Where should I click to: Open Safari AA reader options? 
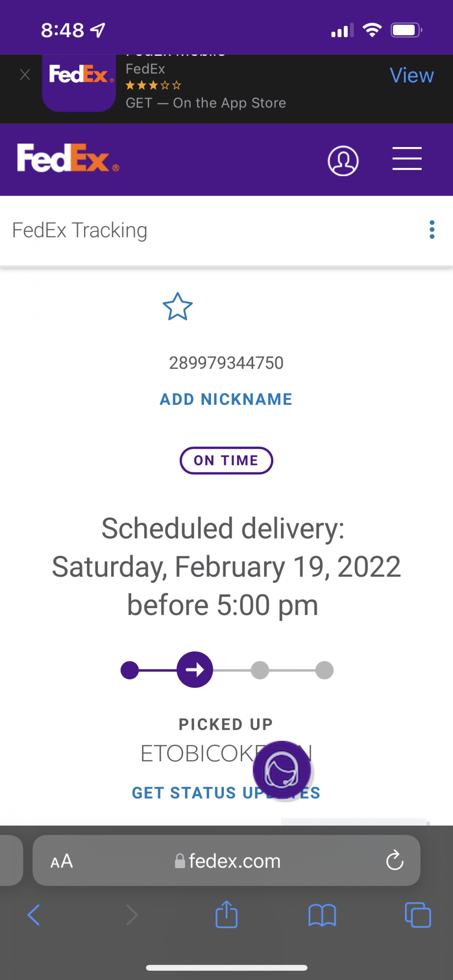pos(62,861)
